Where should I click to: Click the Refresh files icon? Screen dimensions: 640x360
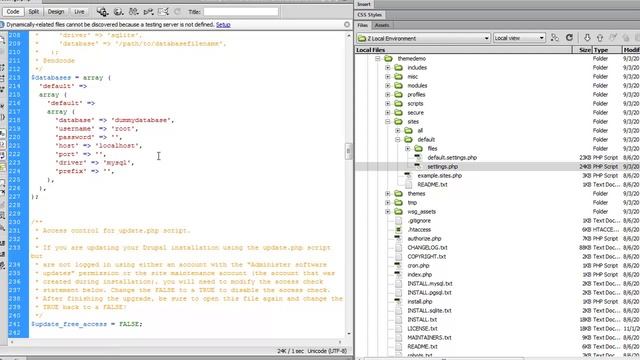569,38
